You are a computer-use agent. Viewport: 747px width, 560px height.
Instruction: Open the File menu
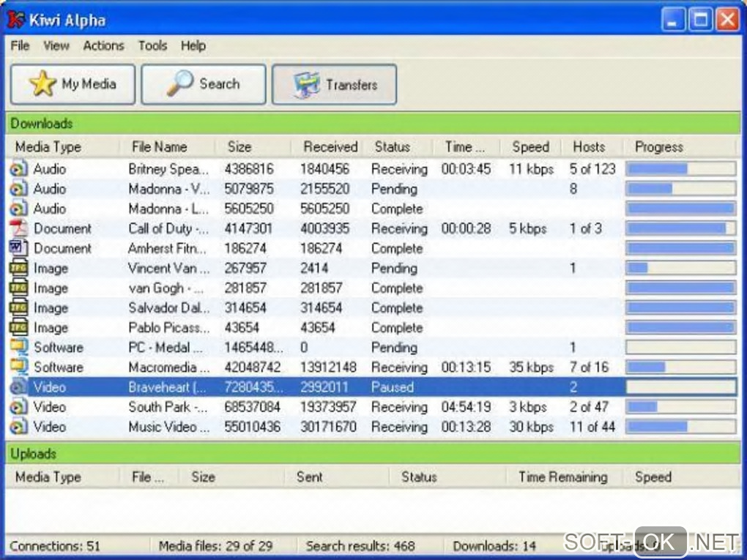pos(20,45)
